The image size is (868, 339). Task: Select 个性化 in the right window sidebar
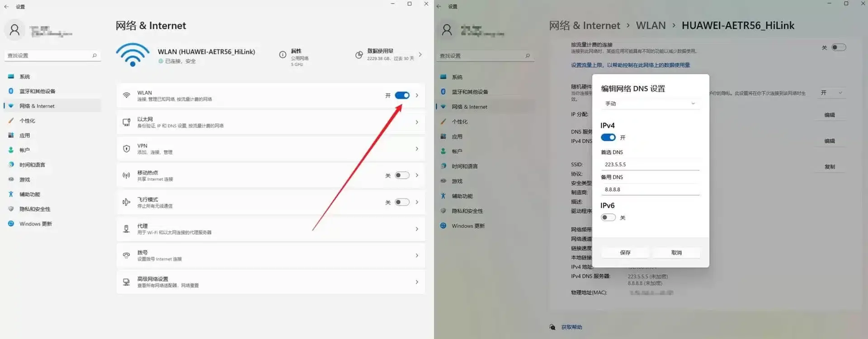click(485, 122)
